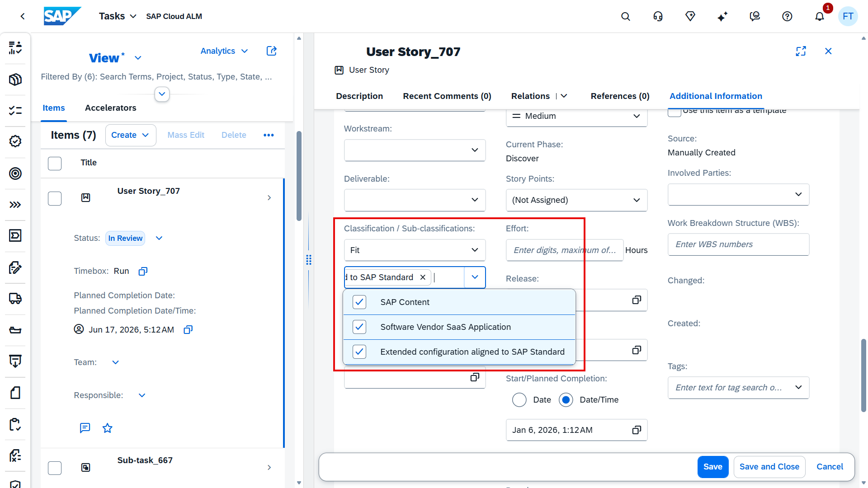Click the share view icon
The image size is (868, 488).
[x=272, y=51]
